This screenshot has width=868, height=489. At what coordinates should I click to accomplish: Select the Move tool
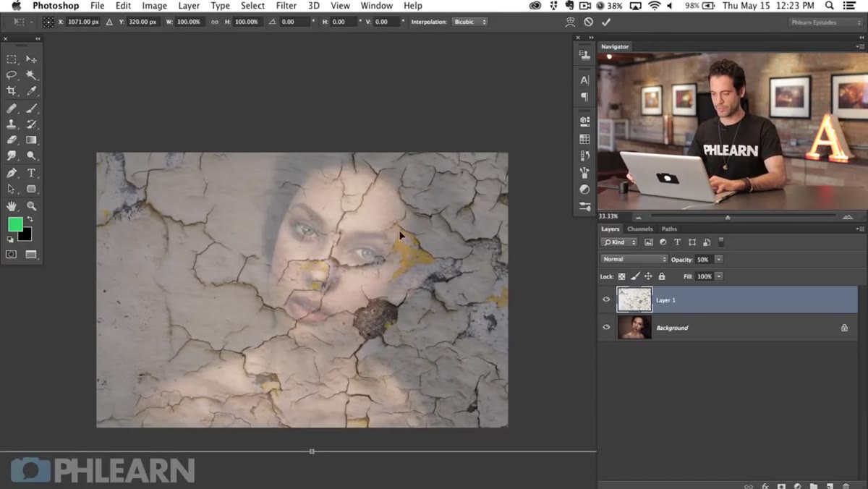(x=31, y=59)
